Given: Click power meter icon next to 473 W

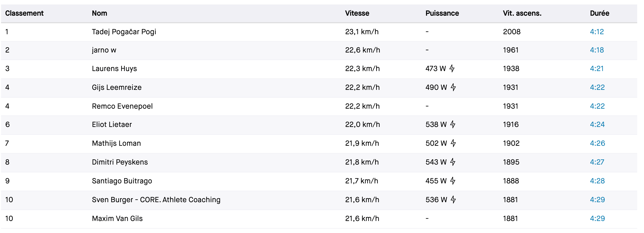Looking at the screenshot, I should coord(452,68).
